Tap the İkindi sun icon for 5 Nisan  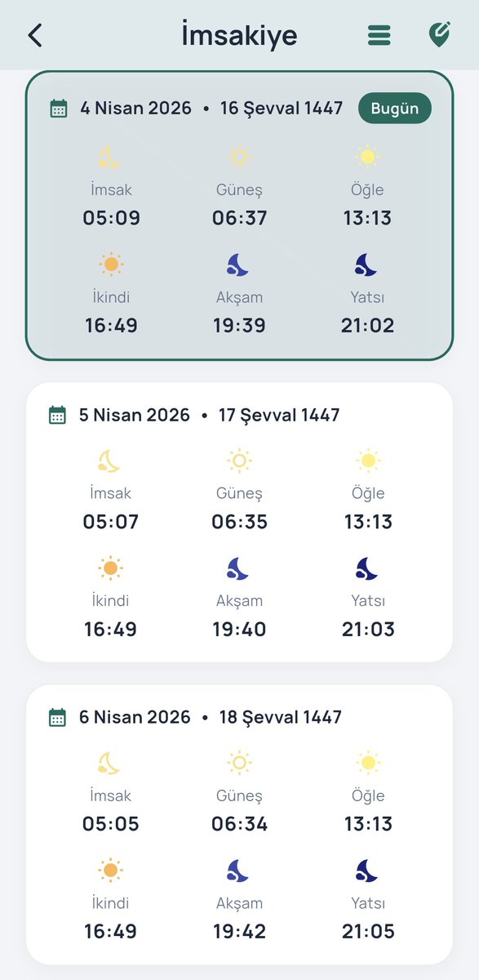coord(110,568)
